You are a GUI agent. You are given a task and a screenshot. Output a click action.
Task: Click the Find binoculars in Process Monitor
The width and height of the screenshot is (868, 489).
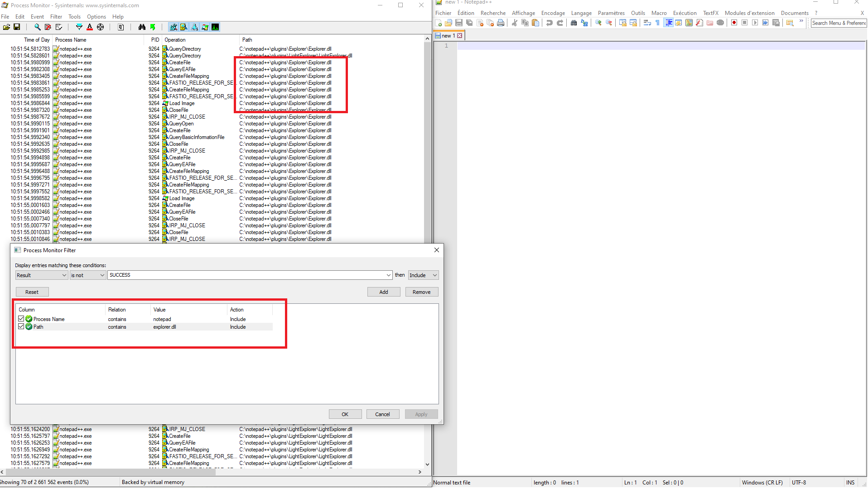coord(142,27)
